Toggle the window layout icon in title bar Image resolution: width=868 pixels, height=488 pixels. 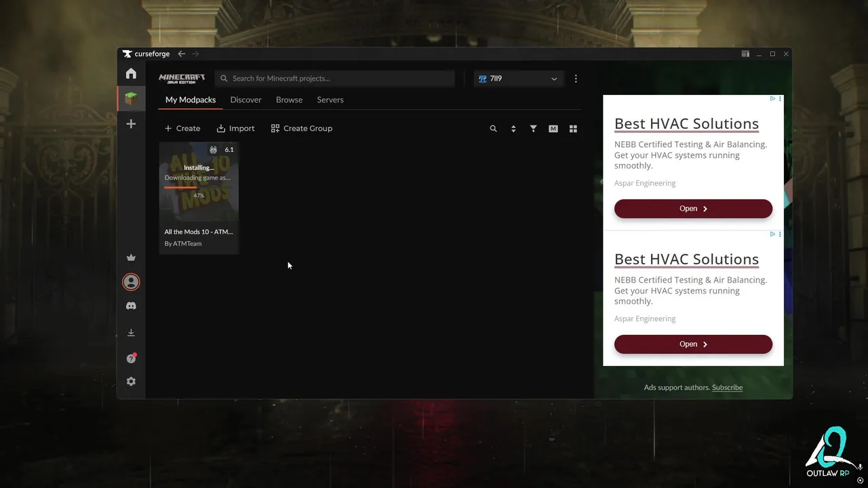pos(745,54)
